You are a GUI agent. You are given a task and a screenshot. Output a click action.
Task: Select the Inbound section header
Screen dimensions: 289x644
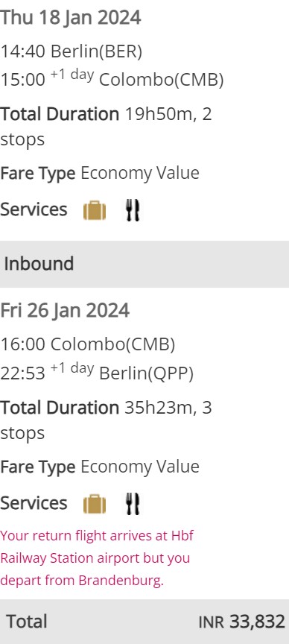[x=144, y=264]
